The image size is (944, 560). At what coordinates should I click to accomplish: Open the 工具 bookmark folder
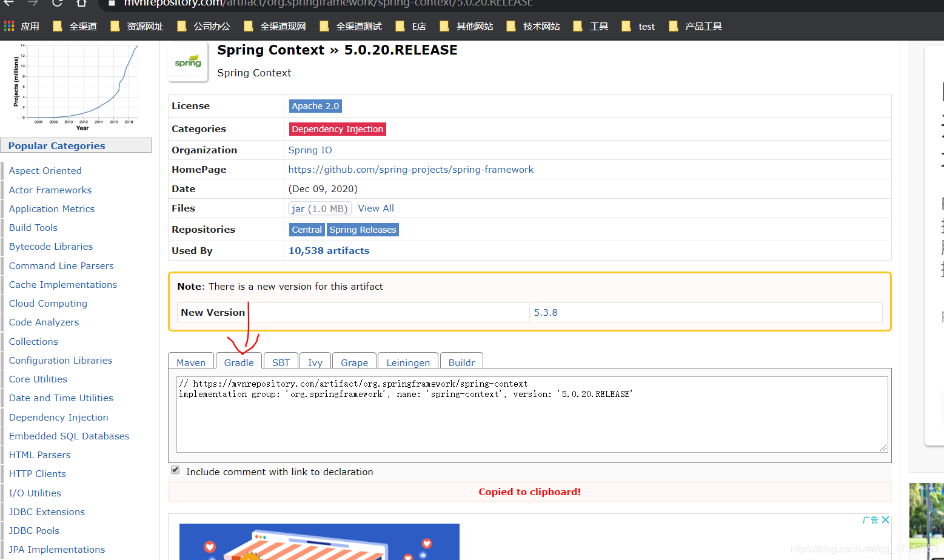pyautogui.click(x=591, y=26)
